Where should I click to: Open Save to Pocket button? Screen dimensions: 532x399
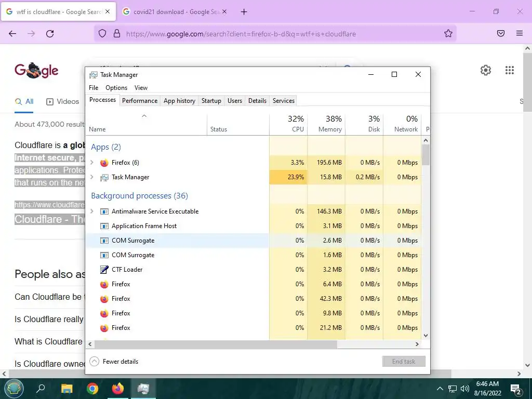[x=501, y=33]
